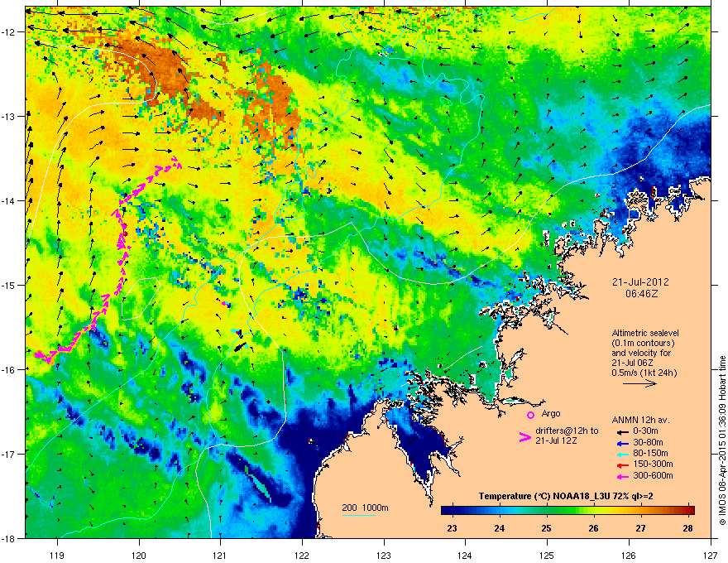Click the '(0.1m contours)' legend text
Image resolution: width=728 pixels, height=563 pixels.
coord(643,344)
